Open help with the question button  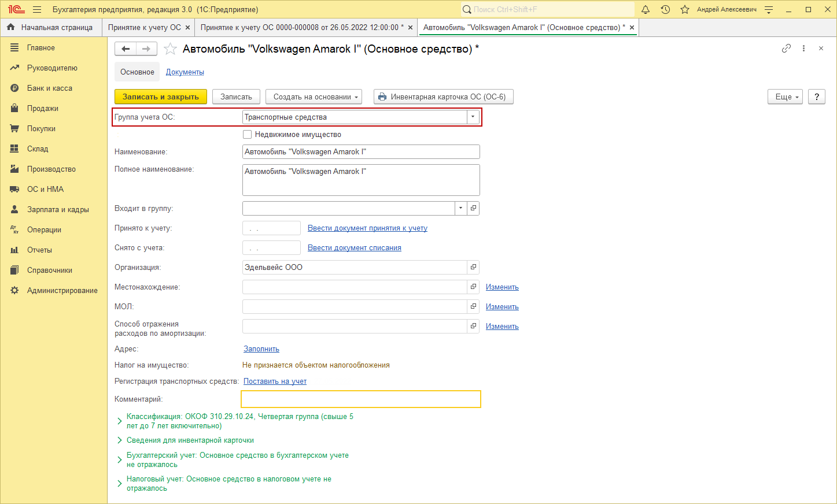817,97
